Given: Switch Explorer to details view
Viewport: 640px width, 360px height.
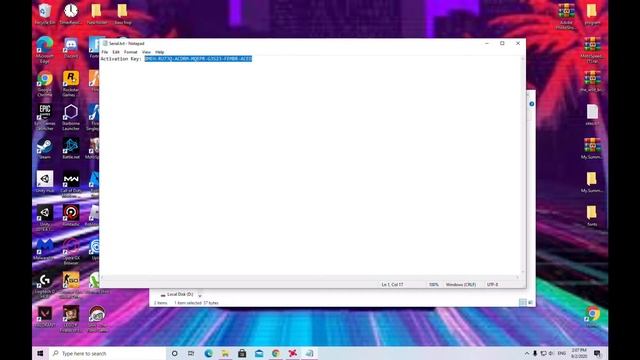Looking at the screenshot, I should 522,302.
